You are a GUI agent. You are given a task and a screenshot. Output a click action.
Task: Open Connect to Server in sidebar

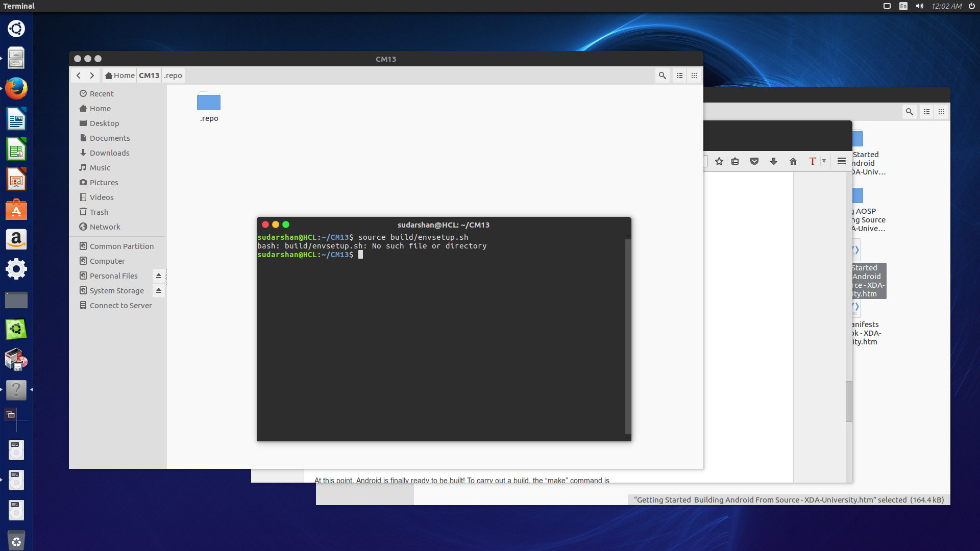[120, 305]
